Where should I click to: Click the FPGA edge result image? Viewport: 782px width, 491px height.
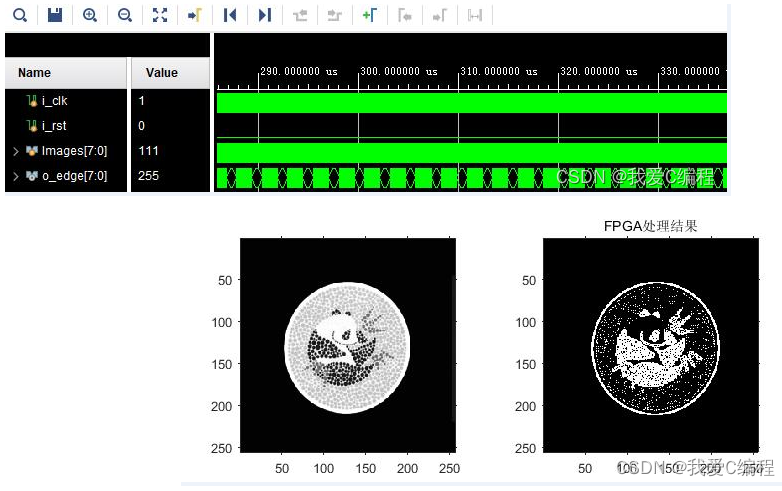[651, 345]
